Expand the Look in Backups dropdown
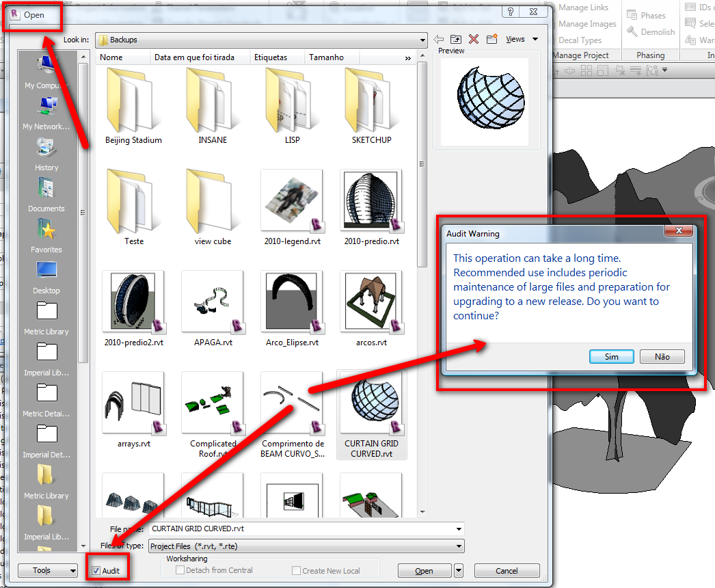The height and width of the screenshot is (588, 715). tap(422, 40)
